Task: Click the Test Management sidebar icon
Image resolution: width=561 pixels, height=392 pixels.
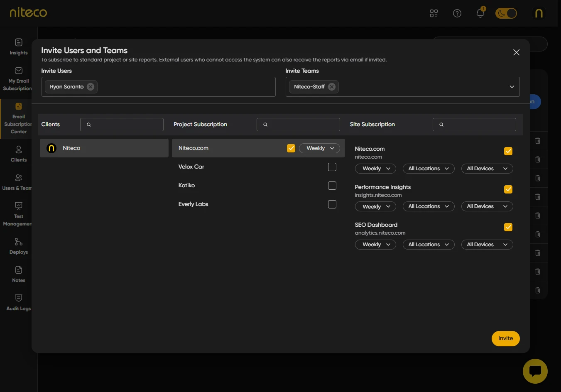Action: [19, 206]
